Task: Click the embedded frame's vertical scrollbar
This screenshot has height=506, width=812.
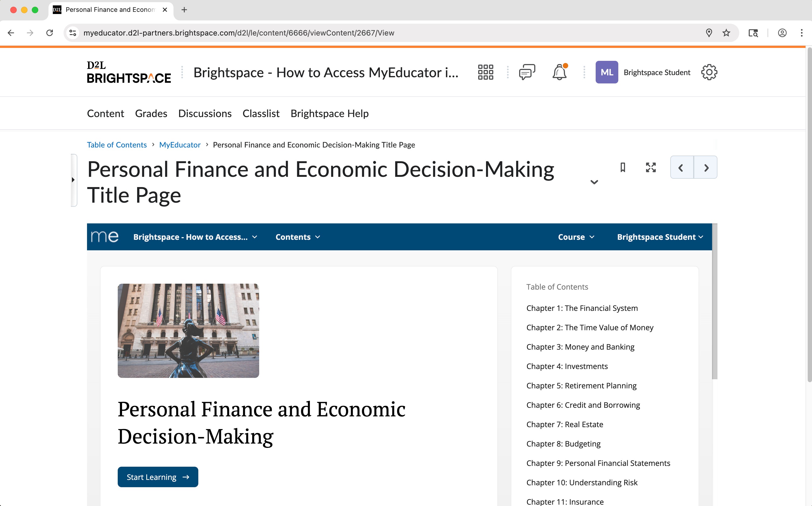Action: tap(714, 301)
